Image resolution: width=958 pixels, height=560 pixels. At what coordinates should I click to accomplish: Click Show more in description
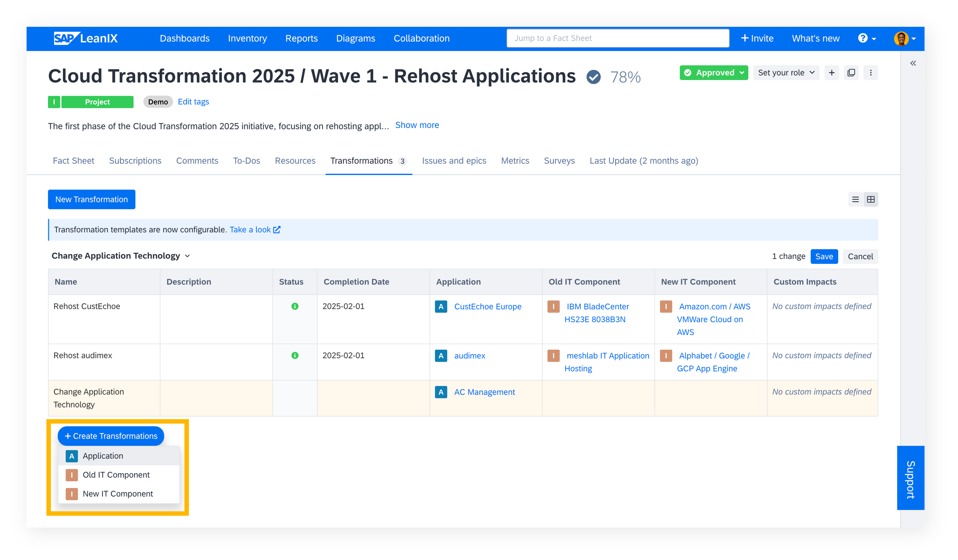click(x=417, y=125)
